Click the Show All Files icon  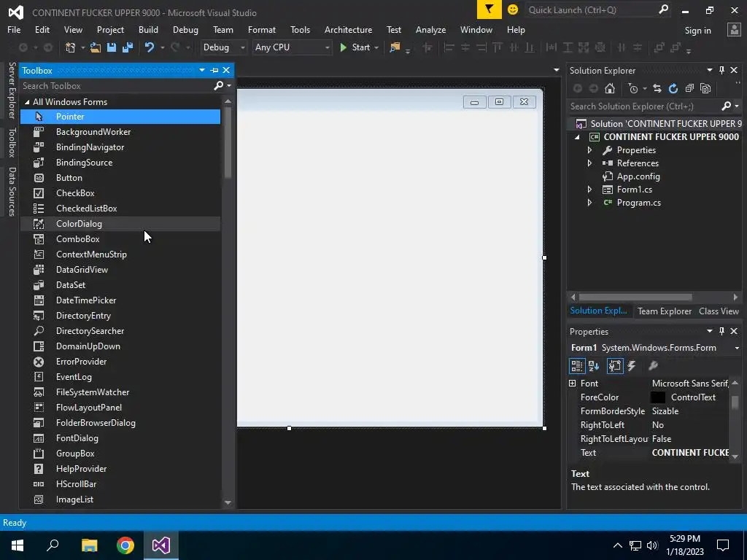click(705, 88)
